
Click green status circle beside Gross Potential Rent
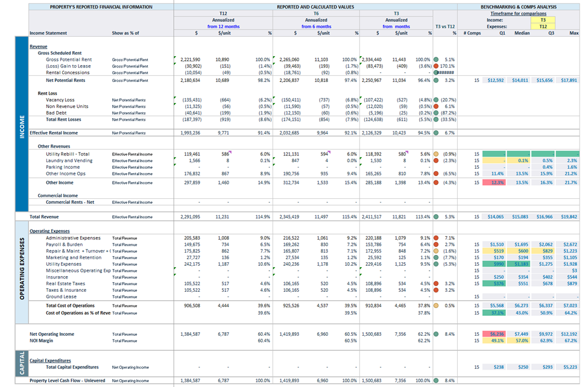click(x=436, y=59)
